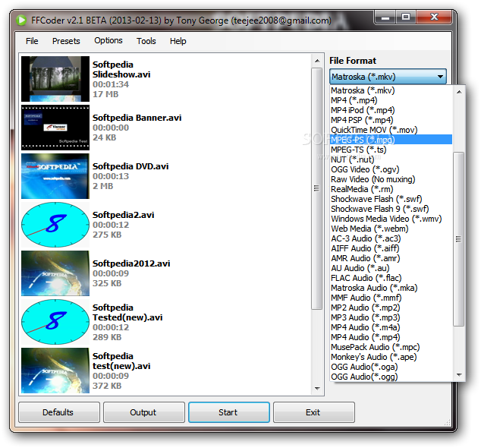Select Softpedia DVD.avi thumbnail
481x448 pixels.
click(55, 176)
